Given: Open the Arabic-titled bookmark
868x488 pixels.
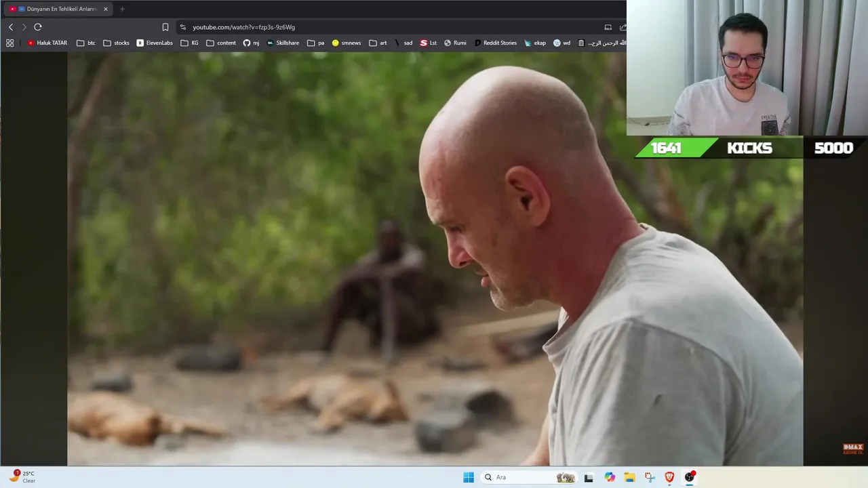Looking at the screenshot, I should [x=601, y=43].
